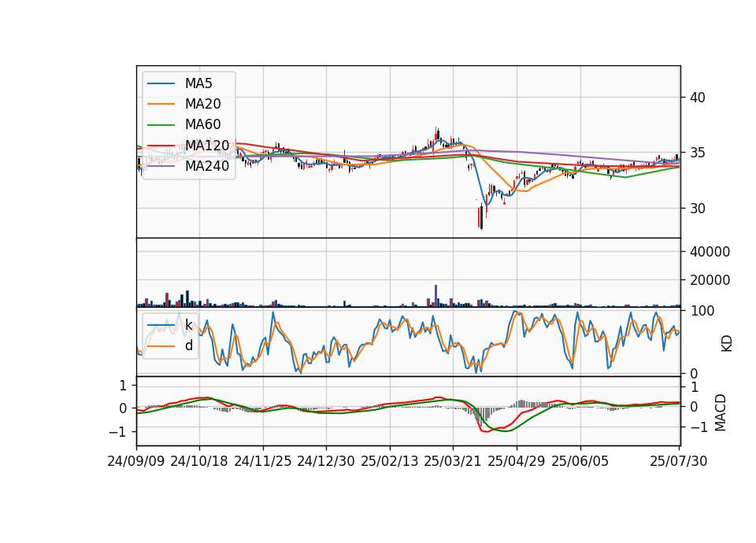Click the 24/10/18 date axis label
The image size is (756, 543).
(199, 461)
